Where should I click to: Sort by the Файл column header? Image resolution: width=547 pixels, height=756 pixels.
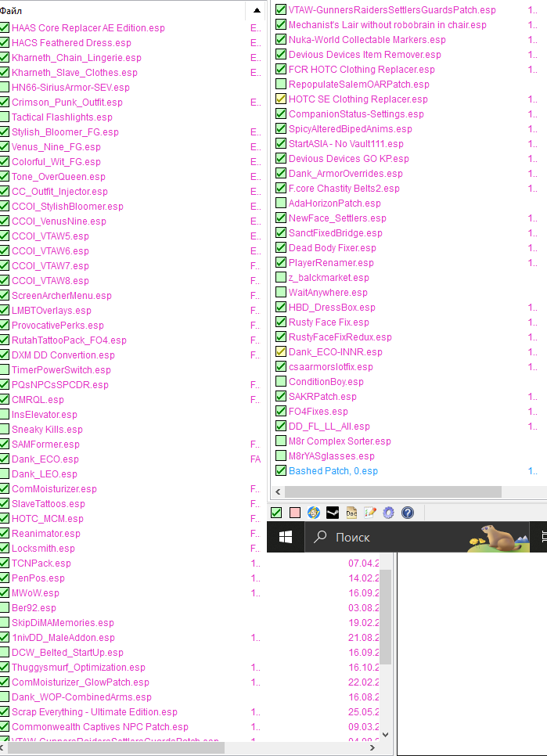[x=117, y=11]
